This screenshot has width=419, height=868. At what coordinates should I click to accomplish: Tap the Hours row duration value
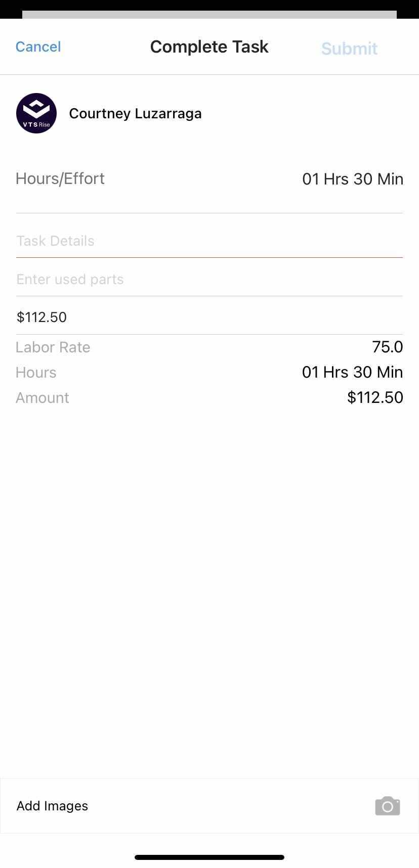pyautogui.click(x=352, y=372)
